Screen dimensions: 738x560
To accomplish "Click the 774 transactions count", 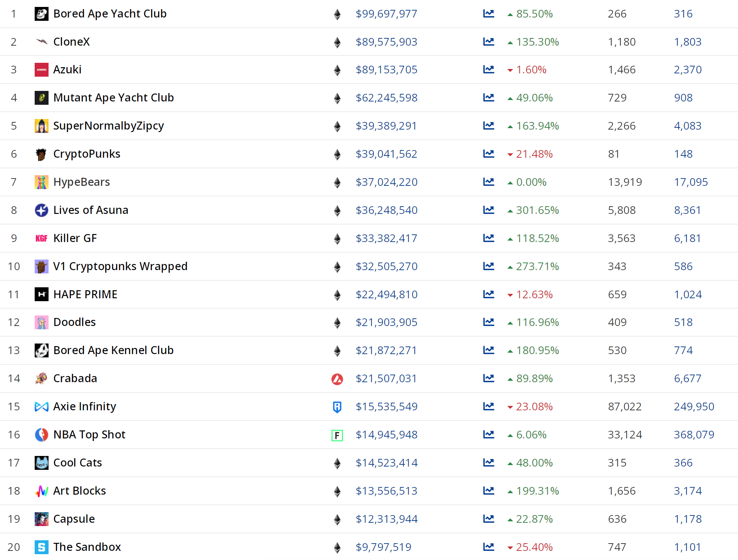I will (x=683, y=350).
